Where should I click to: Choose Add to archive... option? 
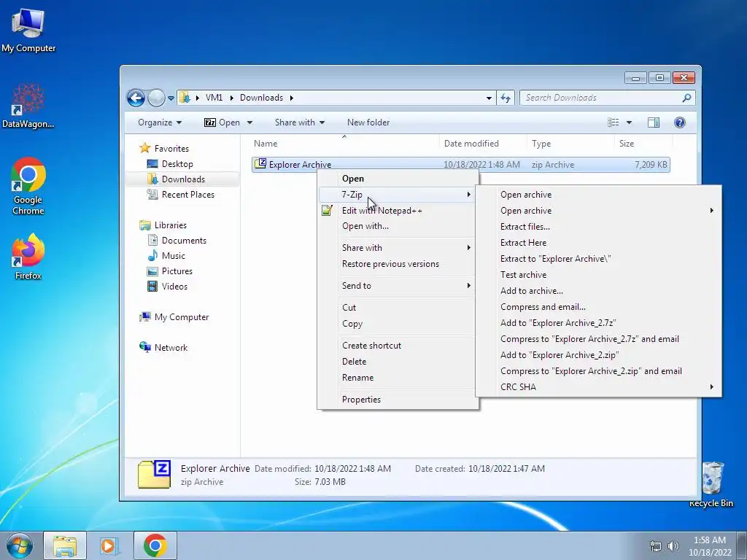[x=598, y=290]
